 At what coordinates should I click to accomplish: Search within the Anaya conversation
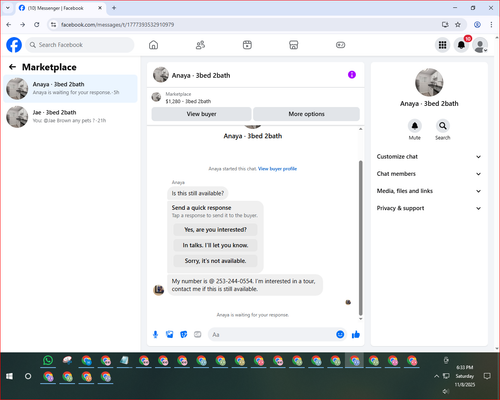(443, 126)
